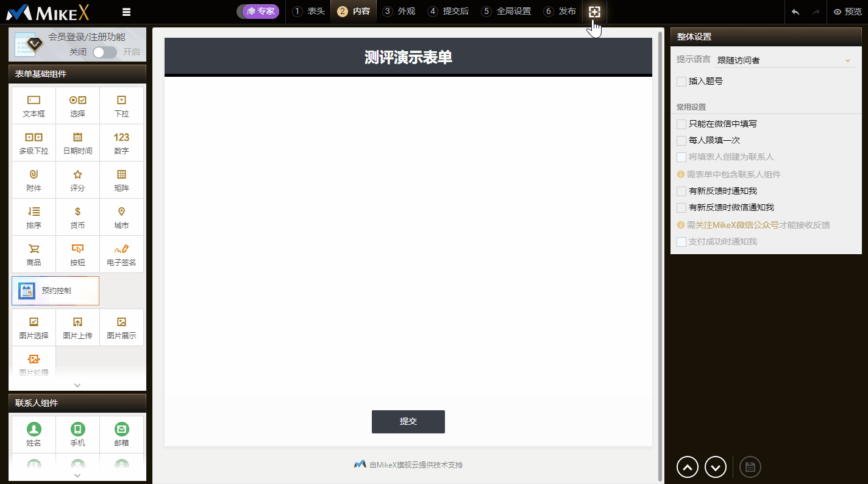
Task: Open the 全局设置 global settings tab
Action: tap(506, 12)
